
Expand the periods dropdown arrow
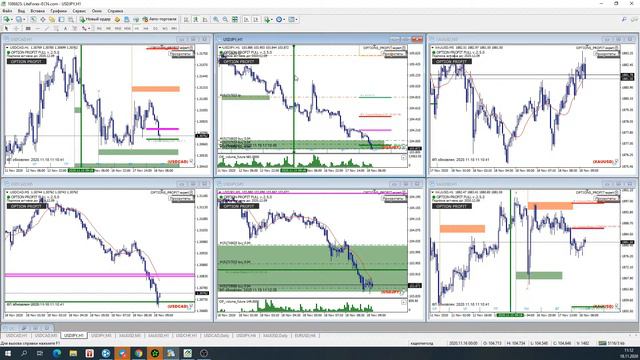coord(284,20)
